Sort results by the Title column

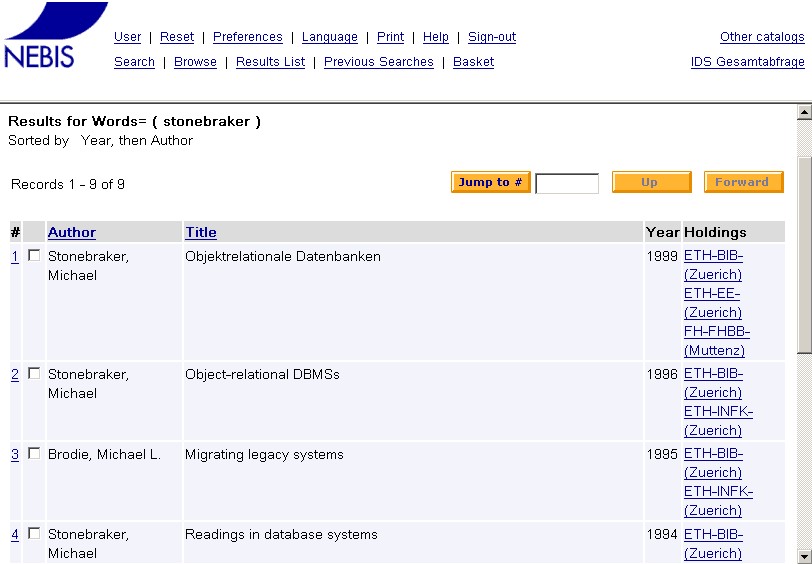click(201, 232)
